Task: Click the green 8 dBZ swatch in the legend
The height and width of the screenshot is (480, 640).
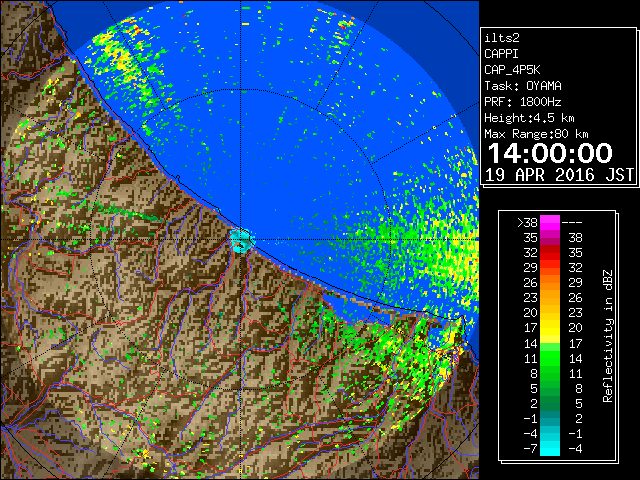Action: [x=550, y=373]
